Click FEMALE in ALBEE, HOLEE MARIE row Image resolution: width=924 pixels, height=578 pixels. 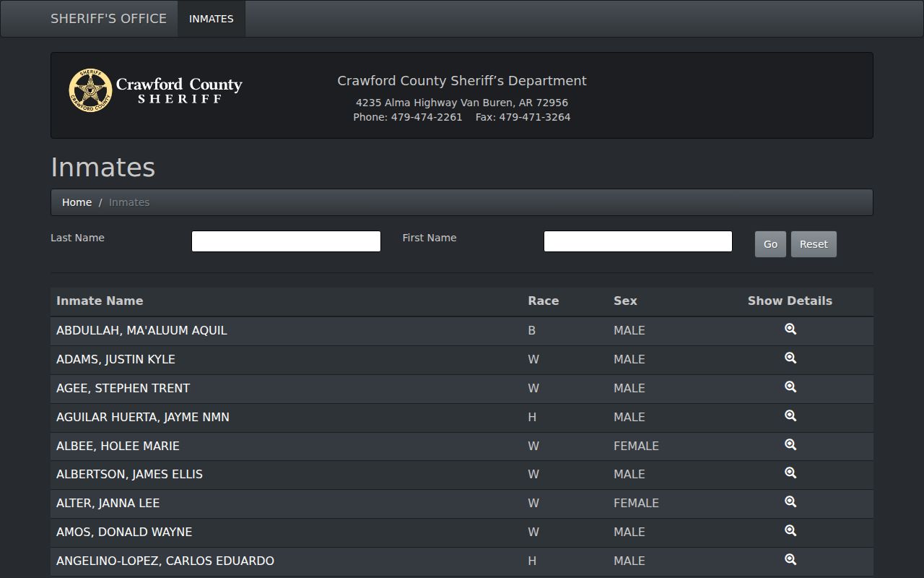(x=636, y=446)
